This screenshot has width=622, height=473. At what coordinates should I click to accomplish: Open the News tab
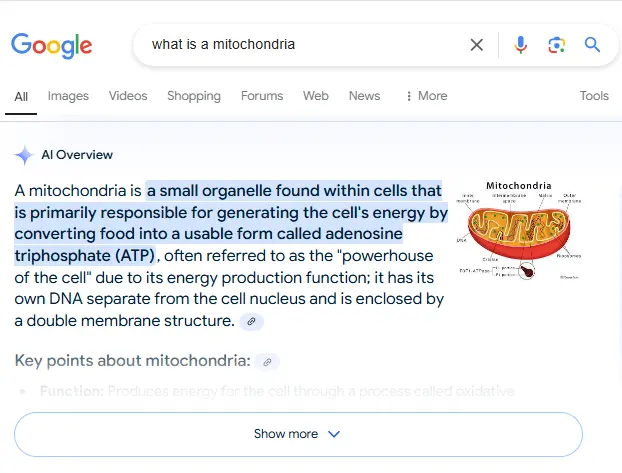(364, 96)
